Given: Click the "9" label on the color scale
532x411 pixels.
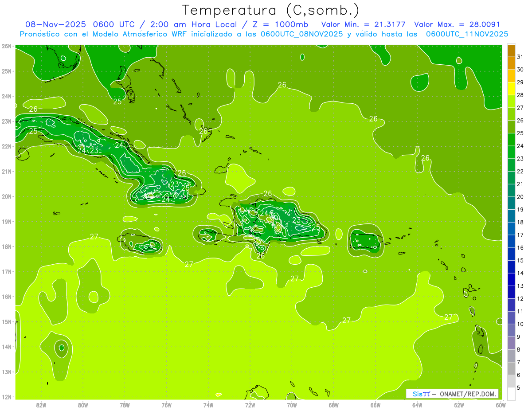Looking at the screenshot, I should click(x=519, y=337).
